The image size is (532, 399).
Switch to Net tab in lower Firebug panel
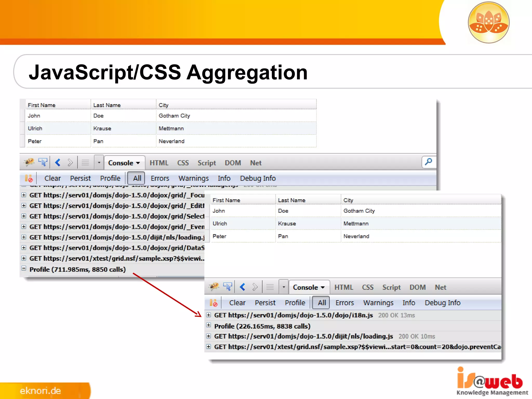pos(440,287)
